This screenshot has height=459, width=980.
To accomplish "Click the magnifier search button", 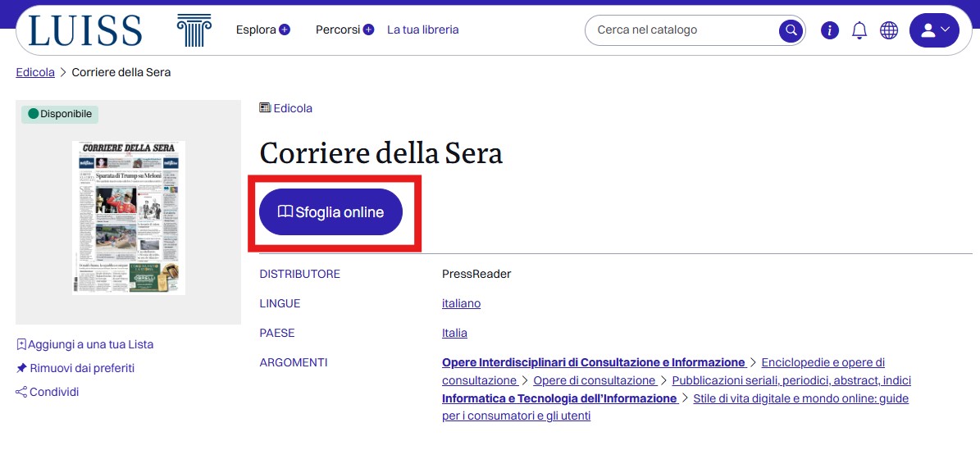I will pos(791,30).
